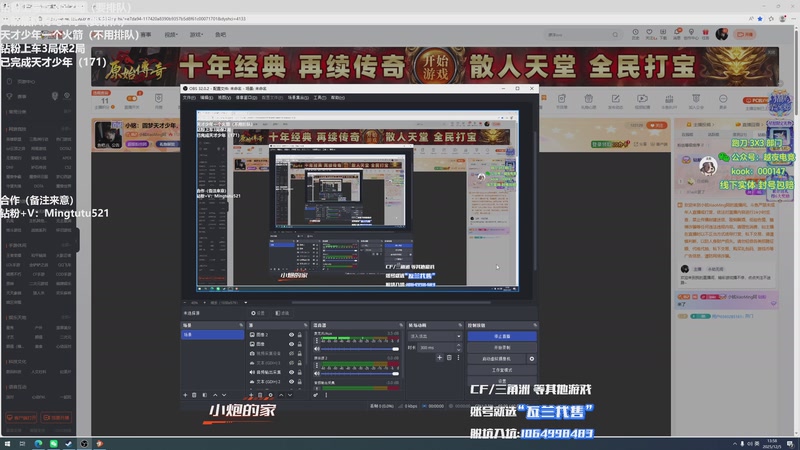This screenshot has width=800, height=450.
Task: Toggle visibility eye for source 图像
Action: pos(291,344)
